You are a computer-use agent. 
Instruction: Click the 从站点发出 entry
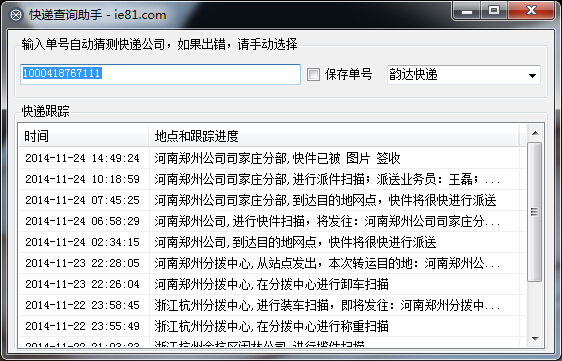point(327,263)
